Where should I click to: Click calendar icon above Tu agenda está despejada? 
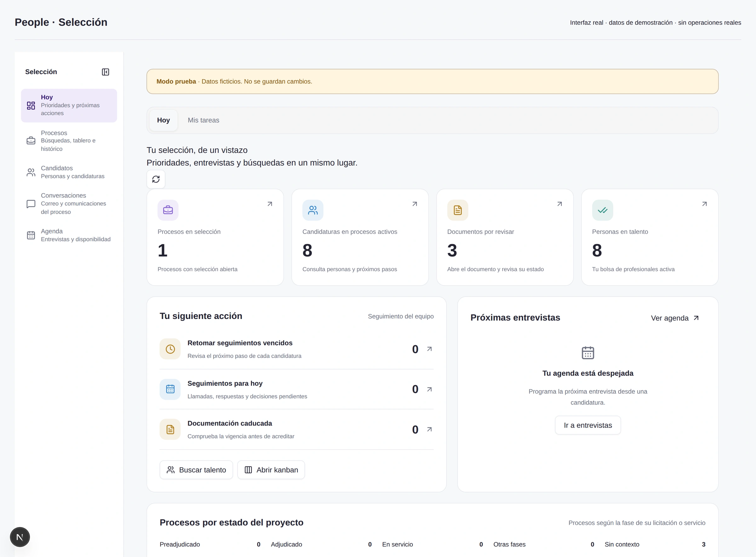[x=587, y=353]
